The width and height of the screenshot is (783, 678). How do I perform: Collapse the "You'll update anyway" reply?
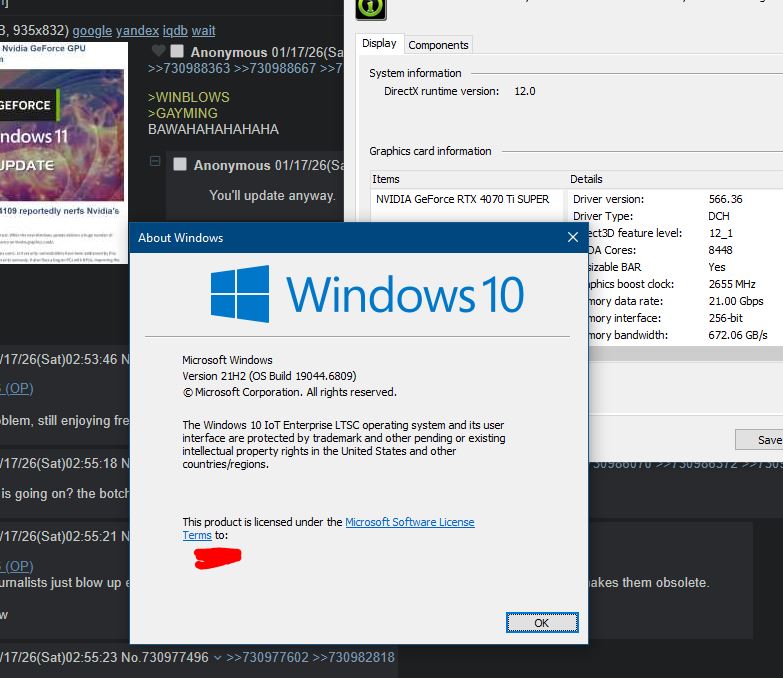pyautogui.click(x=155, y=161)
